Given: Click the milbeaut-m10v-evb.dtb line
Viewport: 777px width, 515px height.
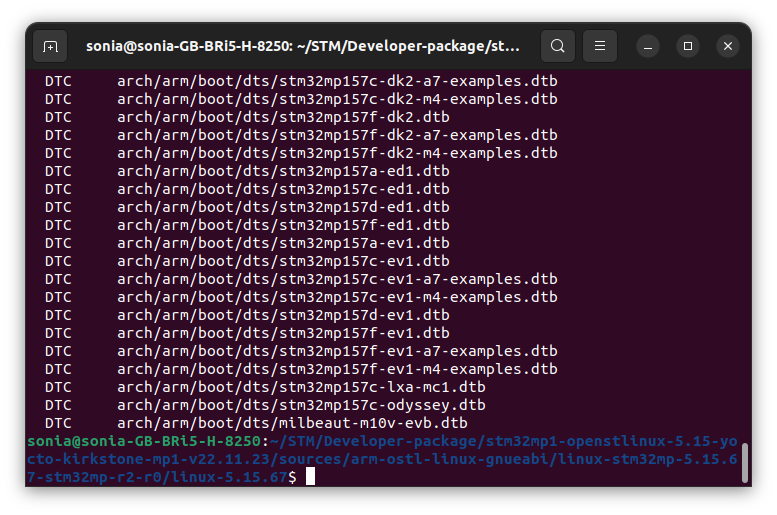Looking at the screenshot, I should (256, 423).
